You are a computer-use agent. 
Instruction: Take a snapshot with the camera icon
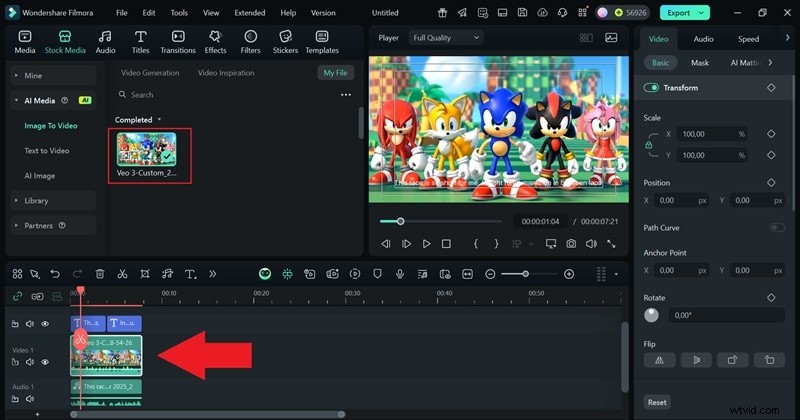pyautogui.click(x=571, y=244)
